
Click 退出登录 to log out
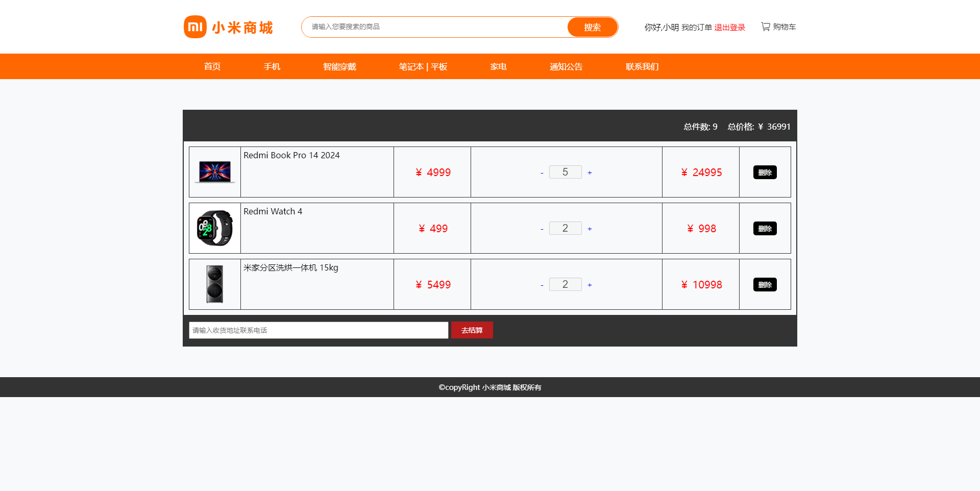tap(729, 27)
